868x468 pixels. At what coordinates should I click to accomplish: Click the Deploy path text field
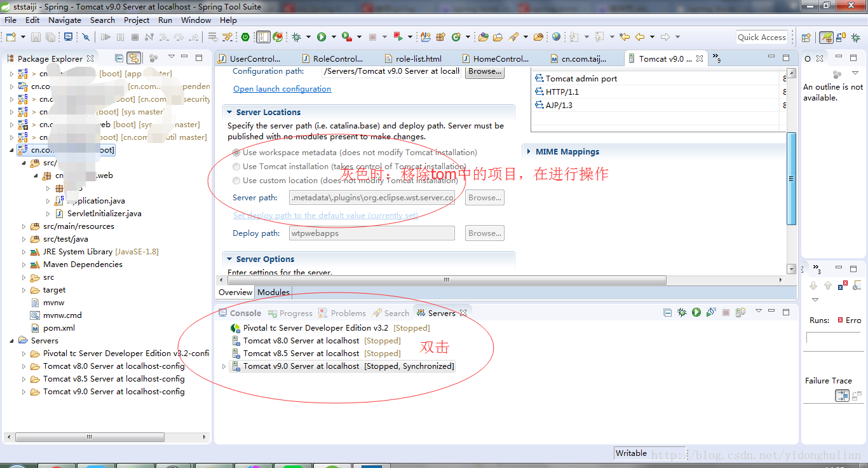pos(372,233)
